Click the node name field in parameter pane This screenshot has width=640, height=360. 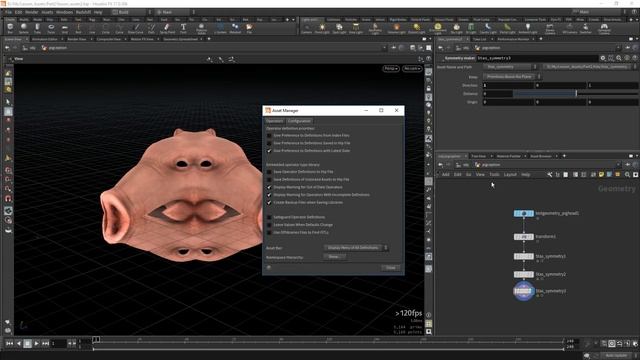point(537,58)
